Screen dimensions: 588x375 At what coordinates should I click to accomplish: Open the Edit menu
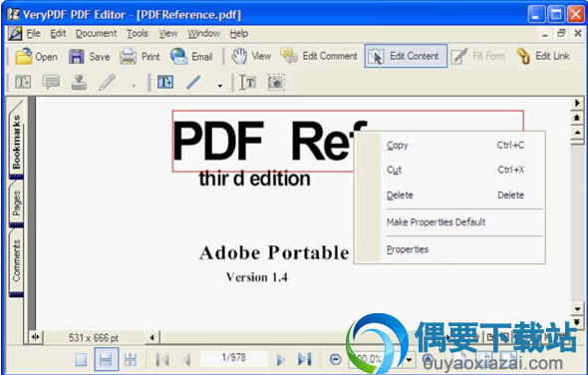[58, 34]
